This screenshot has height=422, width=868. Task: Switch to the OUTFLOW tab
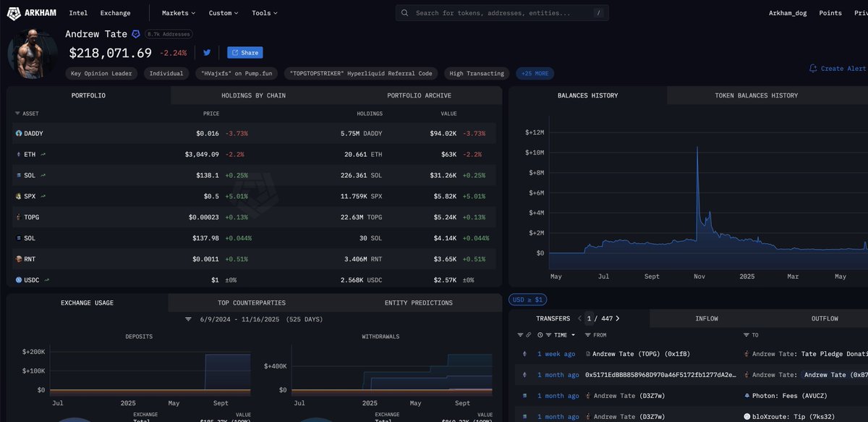pyautogui.click(x=824, y=318)
